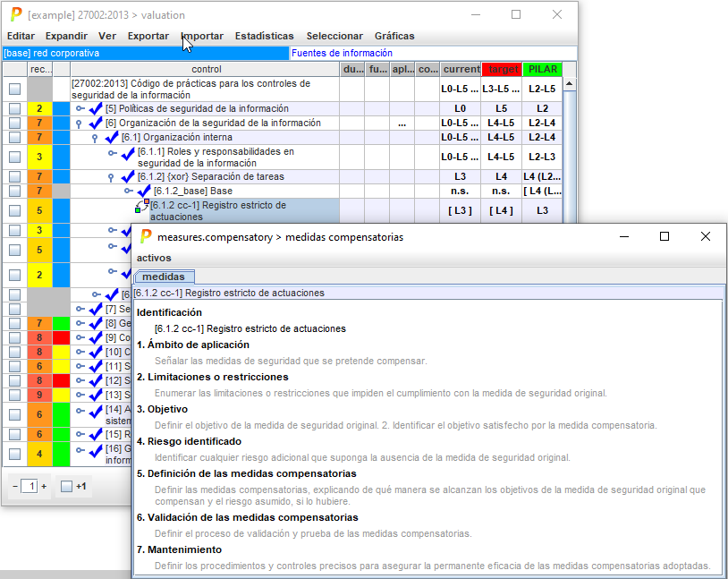The height and width of the screenshot is (579, 728).
Task: Click the checkmark icon on [6.1] Organización interna
Action: [112, 137]
